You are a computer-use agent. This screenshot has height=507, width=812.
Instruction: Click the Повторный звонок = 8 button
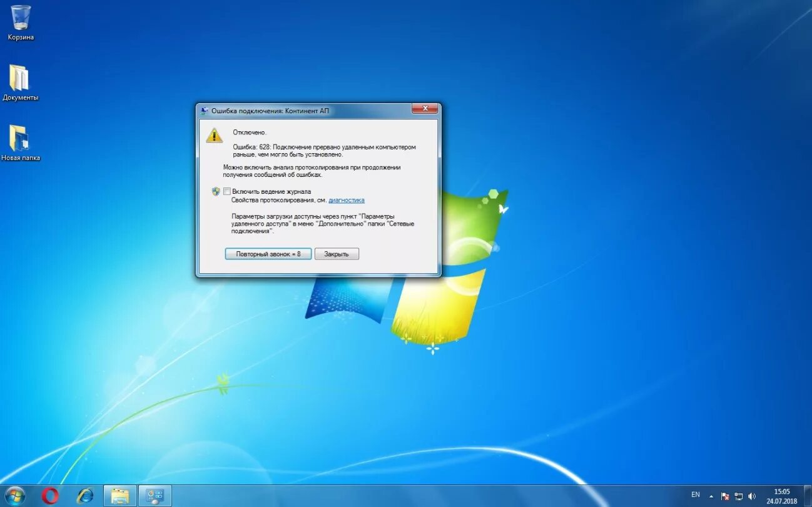tap(268, 254)
